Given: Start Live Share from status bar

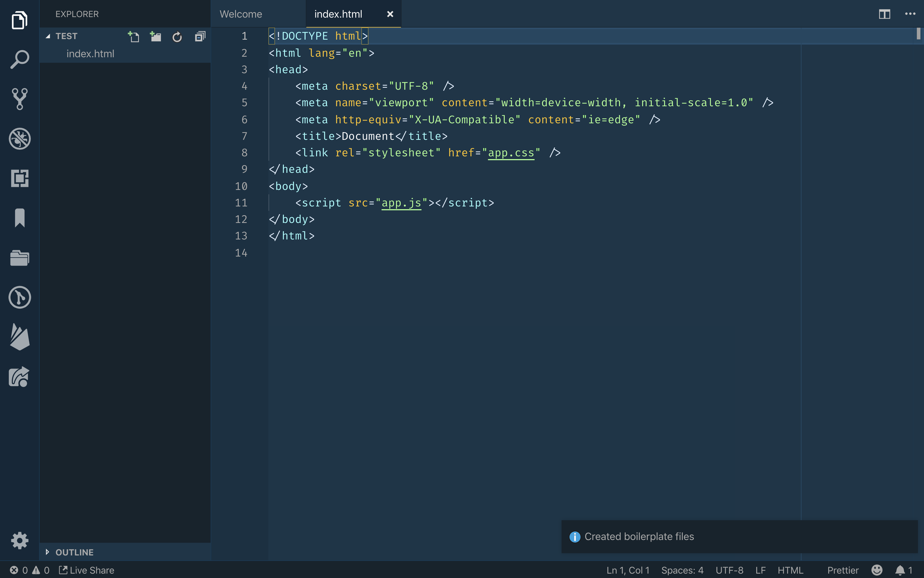Looking at the screenshot, I should pos(86,570).
